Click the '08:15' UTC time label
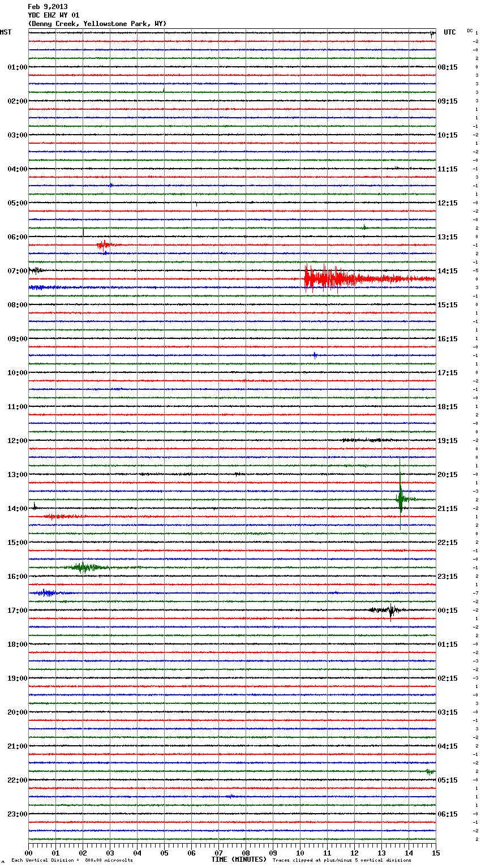 (448, 67)
